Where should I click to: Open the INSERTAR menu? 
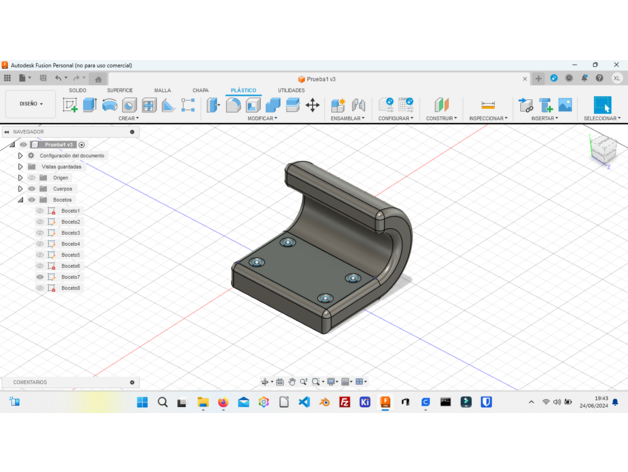(x=545, y=118)
